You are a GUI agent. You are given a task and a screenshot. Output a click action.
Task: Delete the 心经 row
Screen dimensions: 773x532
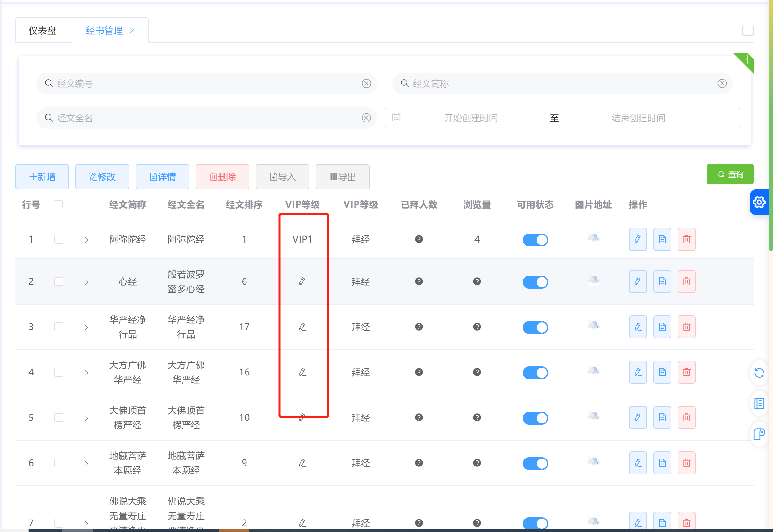(686, 282)
